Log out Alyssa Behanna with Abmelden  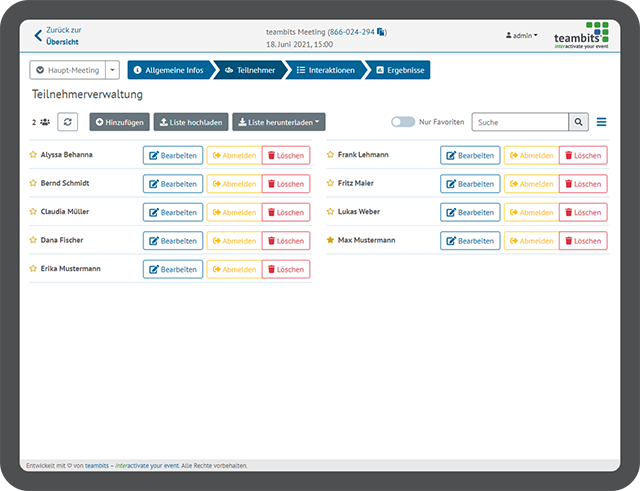pos(234,155)
